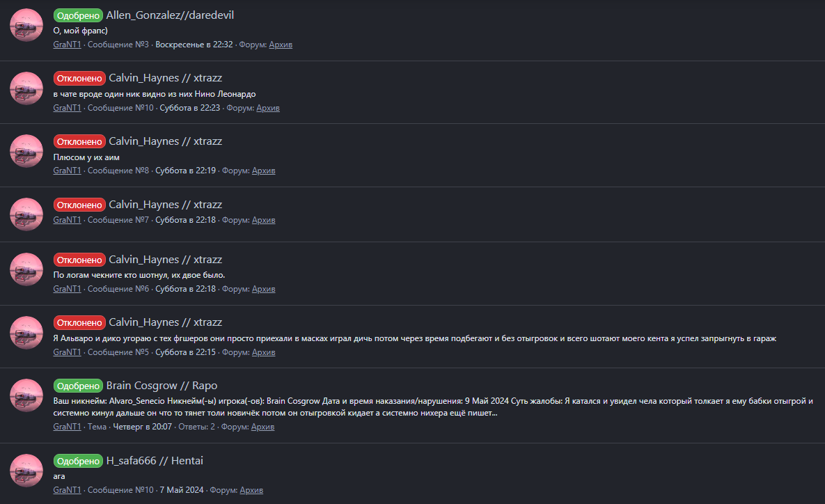Viewport: 825px width, 504px height.
Task: Click the avatar for the Сообщение №7 result
Action: coord(26,214)
